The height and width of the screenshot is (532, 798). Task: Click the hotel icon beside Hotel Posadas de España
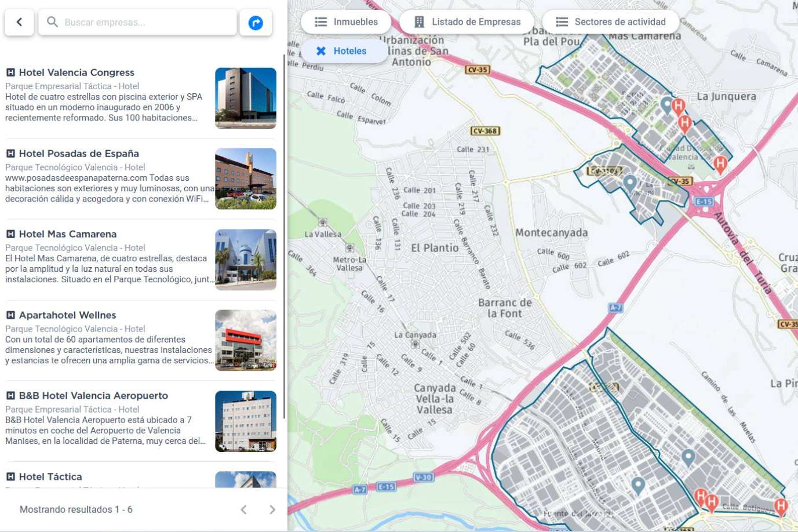(x=10, y=154)
